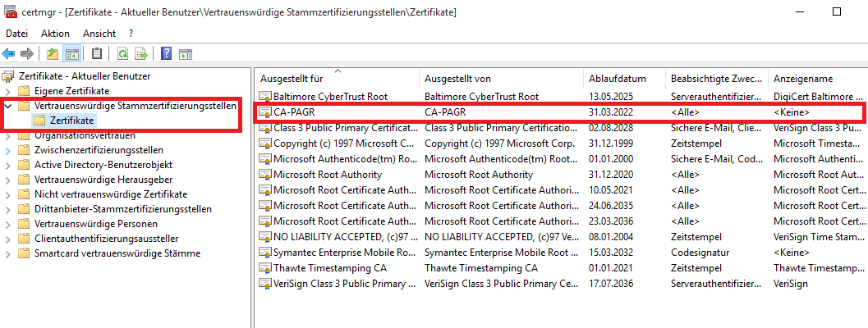Click the date 31.03.2022 of CA-PAGR

pyautogui.click(x=611, y=112)
